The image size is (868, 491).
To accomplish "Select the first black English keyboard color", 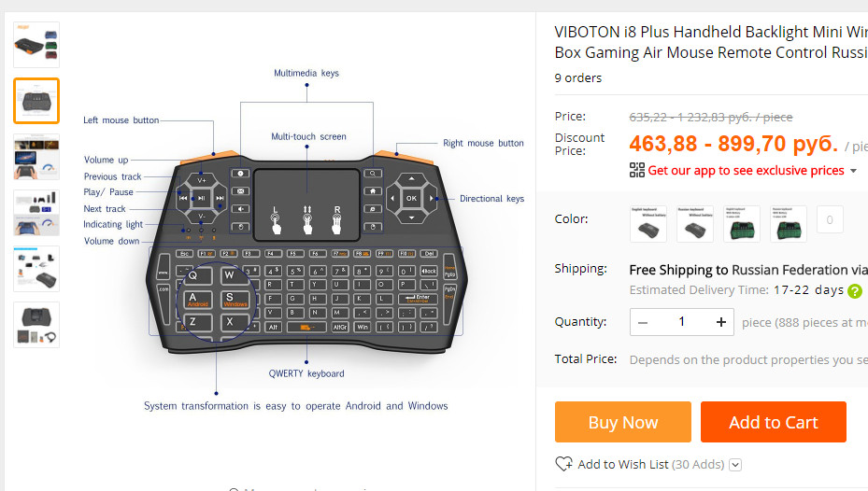I will point(648,224).
